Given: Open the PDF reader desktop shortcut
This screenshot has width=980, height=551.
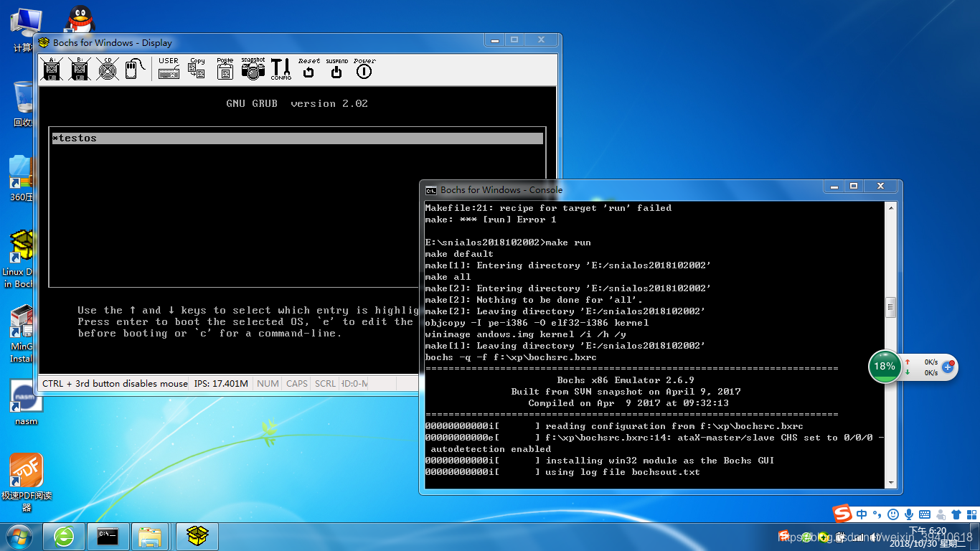Looking at the screenshot, I should click(27, 482).
